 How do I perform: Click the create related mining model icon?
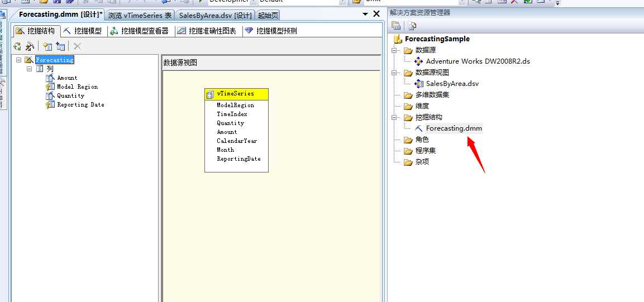30,46
